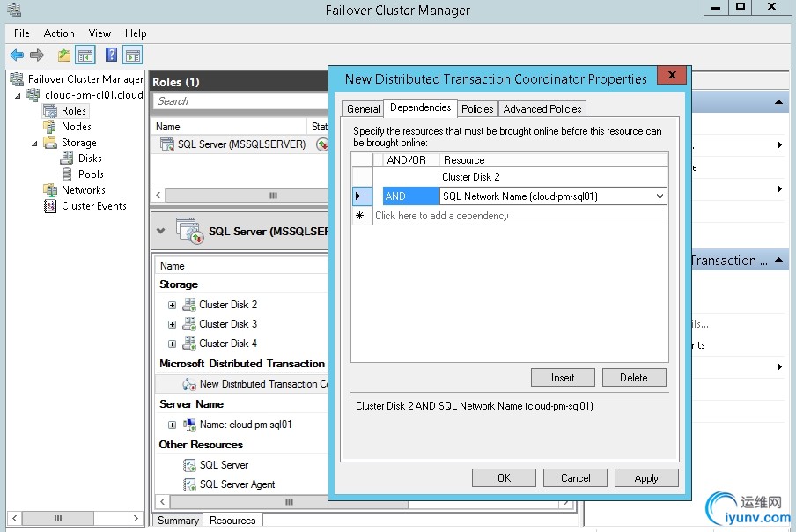Click the Cluster Disk 4 storage icon
The height and width of the screenshot is (532, 796).
pyautogui.click(x=189, y=344)
